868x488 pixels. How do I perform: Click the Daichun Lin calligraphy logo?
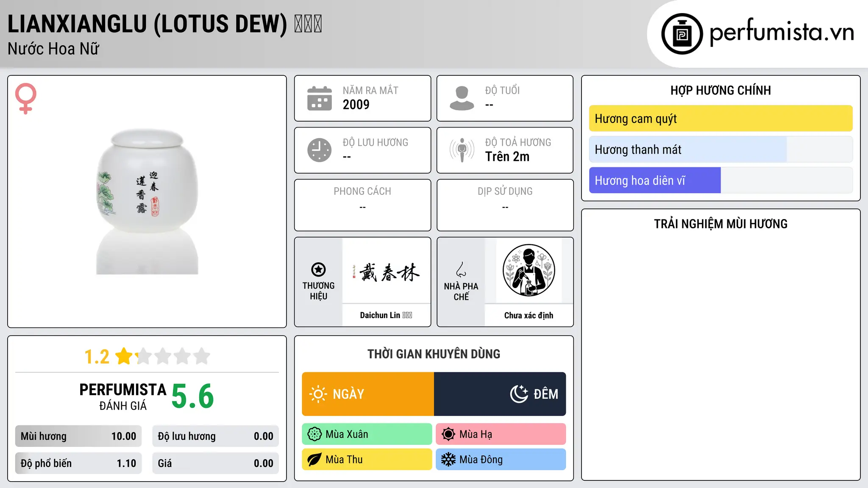tap(386, 272)
